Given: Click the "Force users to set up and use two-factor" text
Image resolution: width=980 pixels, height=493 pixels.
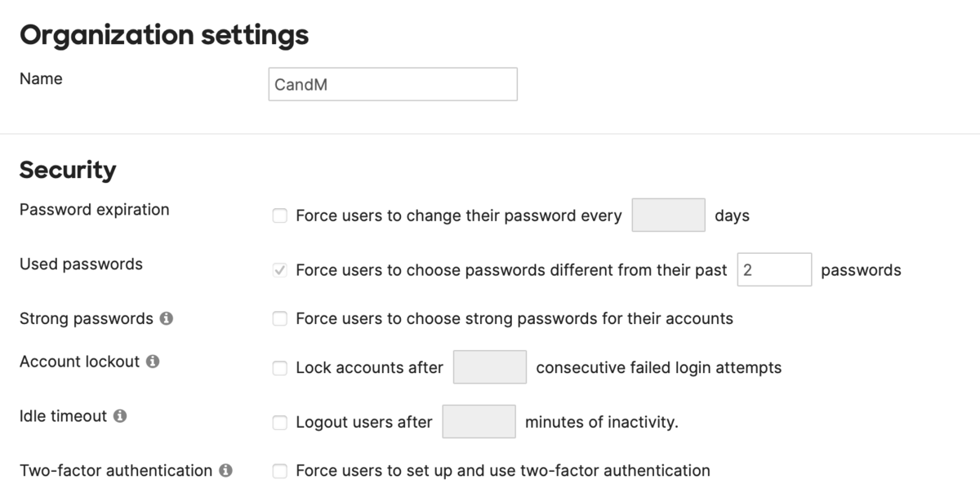Looking at the screenshot, I should (x=502, y=471).
